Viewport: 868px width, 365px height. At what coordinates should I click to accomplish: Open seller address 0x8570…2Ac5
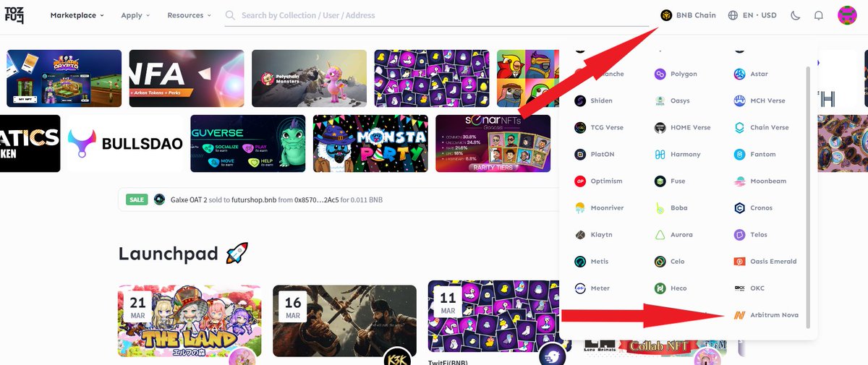pos(318,199)
